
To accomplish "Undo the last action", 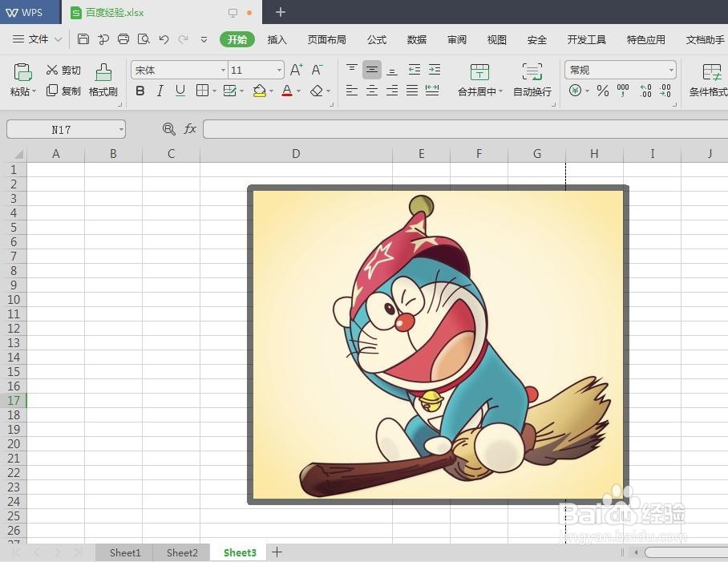I will 164,39.
